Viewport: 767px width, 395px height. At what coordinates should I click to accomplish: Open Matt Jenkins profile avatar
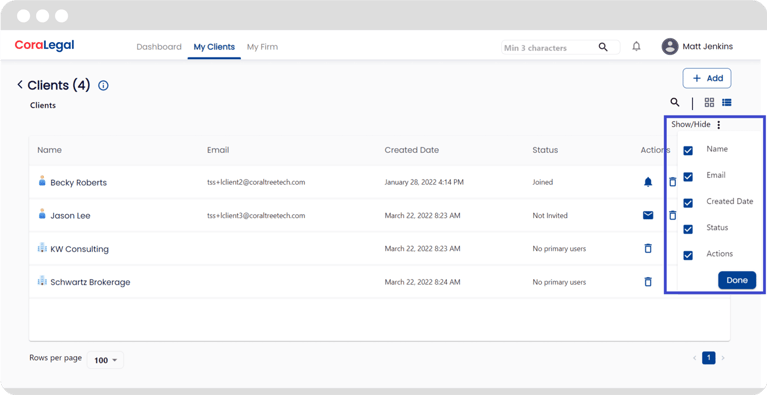pyautogui.click(x=670, y=47)
